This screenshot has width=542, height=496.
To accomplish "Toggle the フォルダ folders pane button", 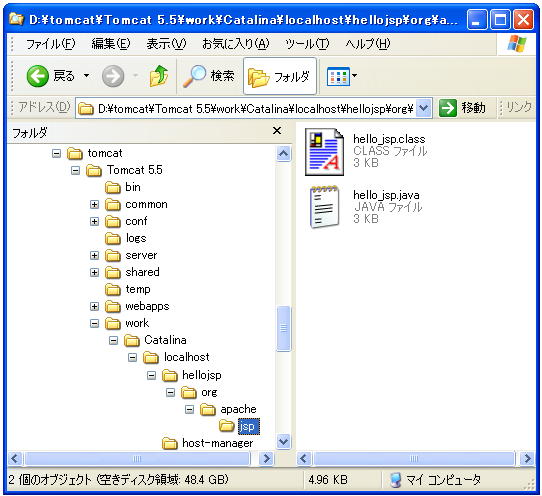I will pyautogui.click(x=280, y=76).
